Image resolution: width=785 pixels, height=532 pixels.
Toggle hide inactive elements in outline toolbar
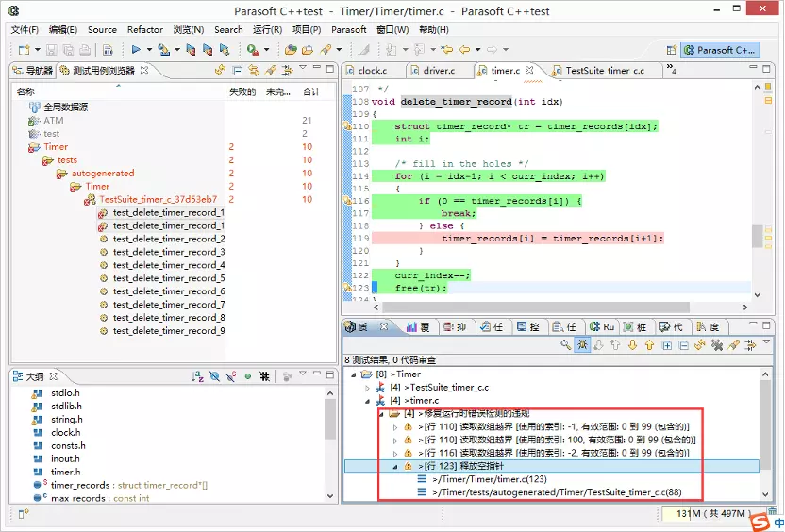[x=264, y=376]
